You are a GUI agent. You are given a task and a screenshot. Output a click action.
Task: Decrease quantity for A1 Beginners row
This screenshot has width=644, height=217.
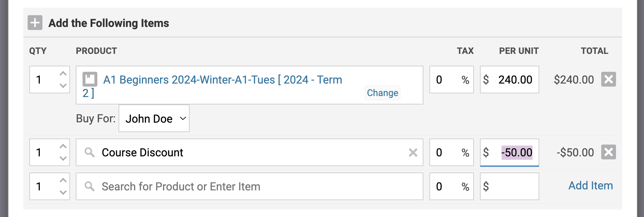(x=63, y=86)
